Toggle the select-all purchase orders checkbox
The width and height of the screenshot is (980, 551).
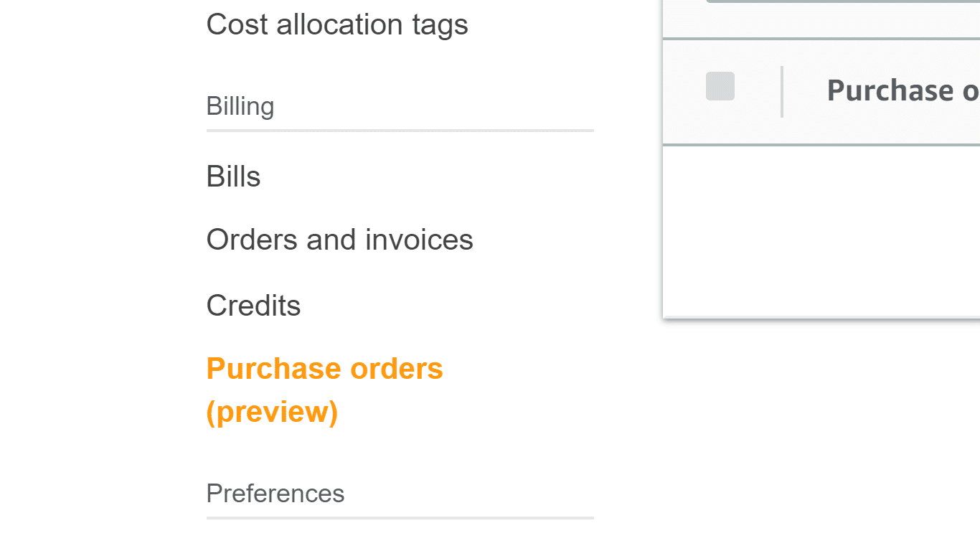click(719, 86)
